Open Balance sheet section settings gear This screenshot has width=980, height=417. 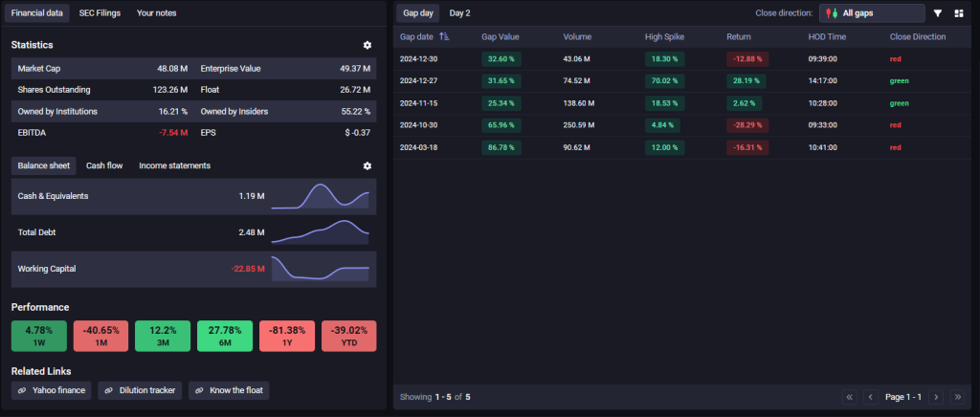coord(367,165)
